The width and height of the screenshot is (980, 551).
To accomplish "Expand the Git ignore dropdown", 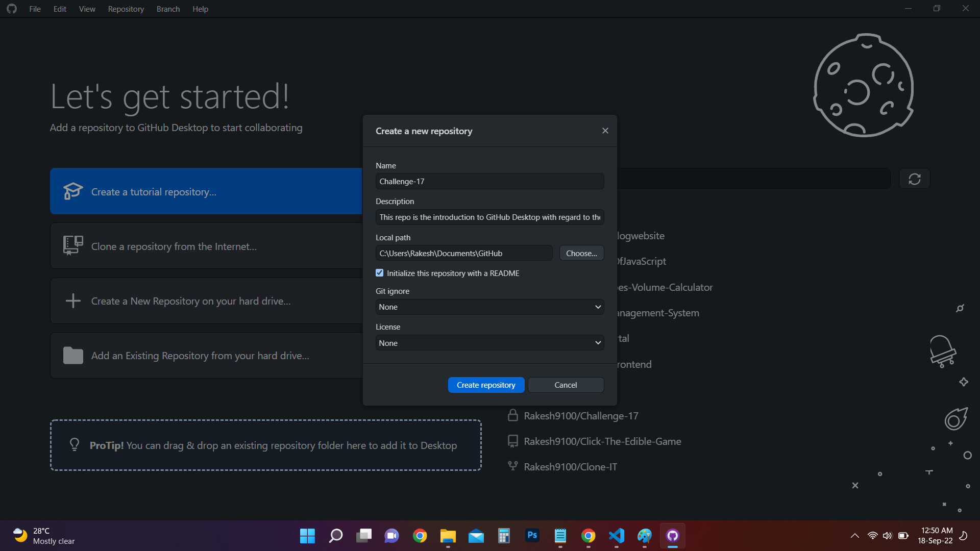I will [x=489, y=307].
